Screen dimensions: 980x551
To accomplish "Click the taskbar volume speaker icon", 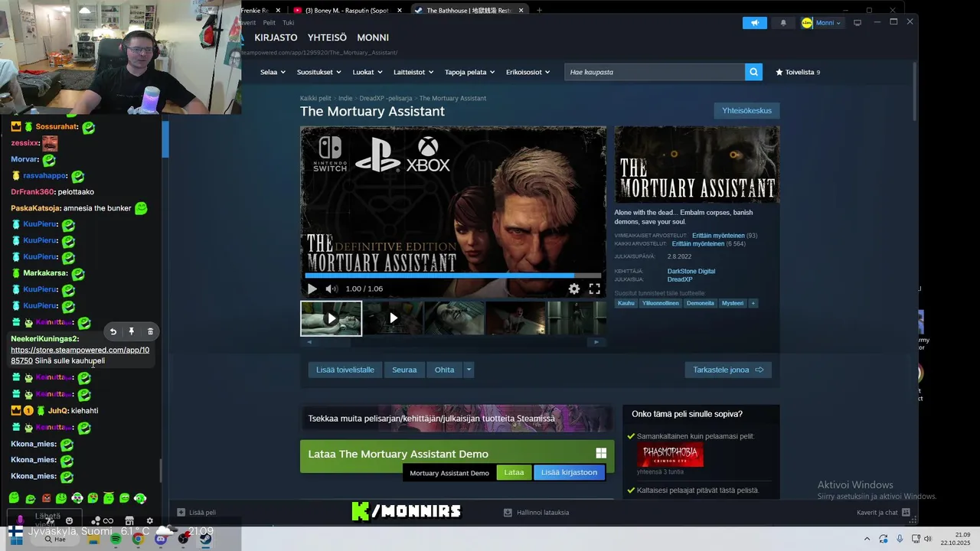I will (928, 539).
